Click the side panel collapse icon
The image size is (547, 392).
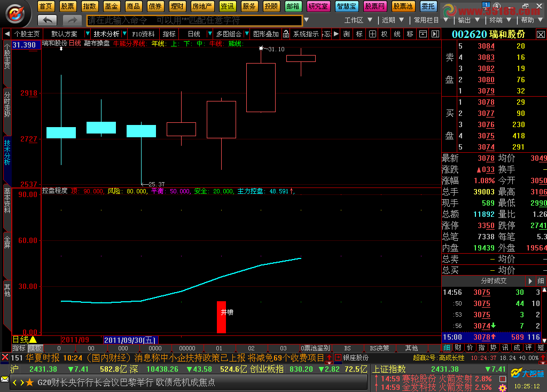tap(435, 34)
